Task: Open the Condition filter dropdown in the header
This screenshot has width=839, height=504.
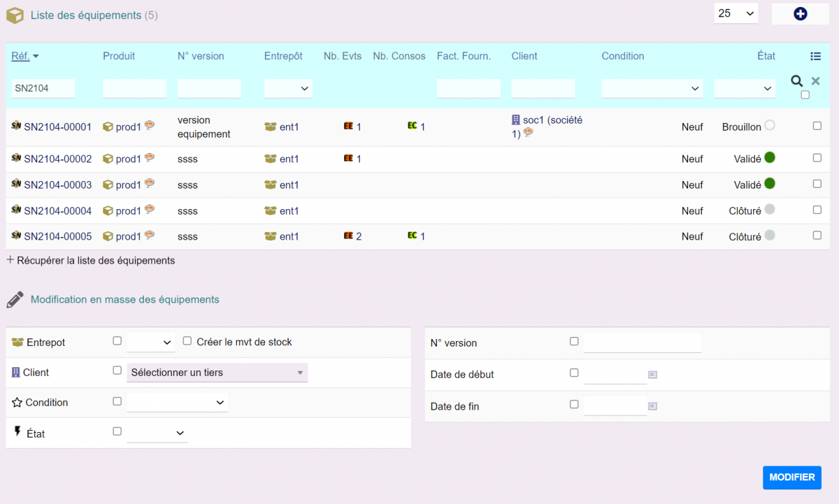Action: tap(652, 88)
